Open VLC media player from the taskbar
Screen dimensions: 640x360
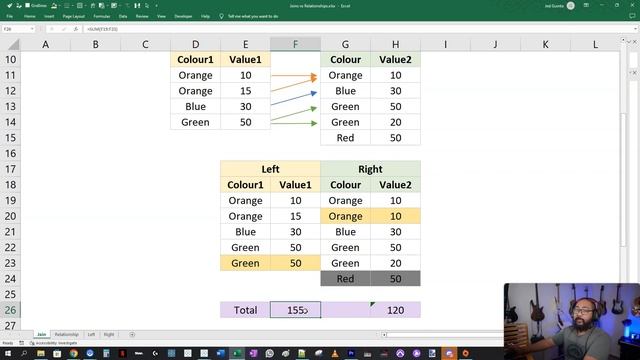[x=335, y=353]
